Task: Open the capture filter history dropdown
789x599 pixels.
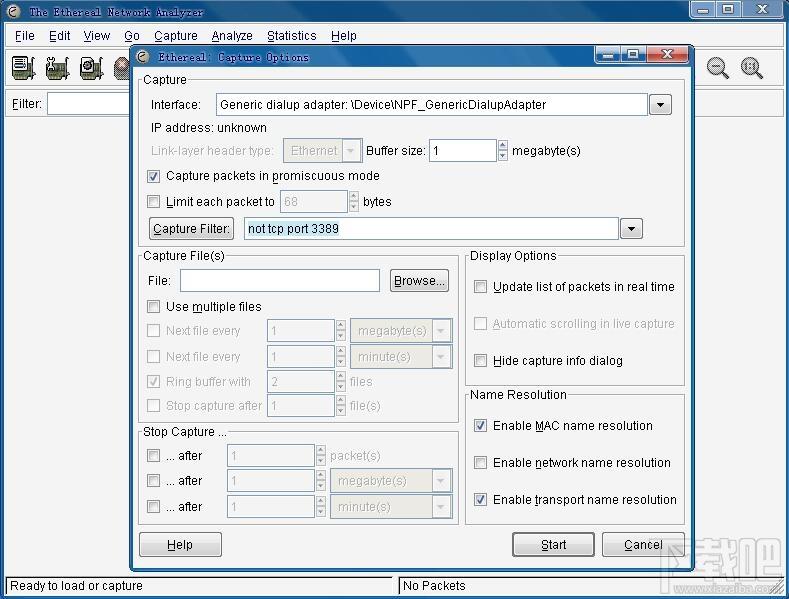Action: click(x=631, y=229)
